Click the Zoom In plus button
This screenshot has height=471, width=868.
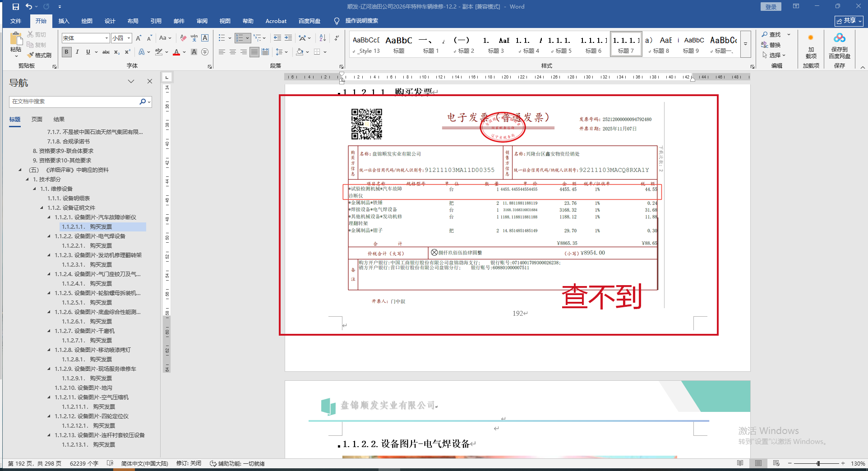point(843,463)
